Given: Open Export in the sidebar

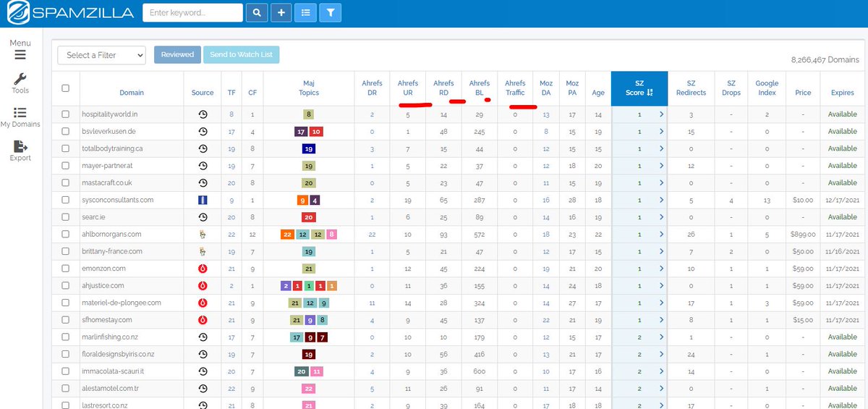Looking at the screenshot, I should click(20, 151).
